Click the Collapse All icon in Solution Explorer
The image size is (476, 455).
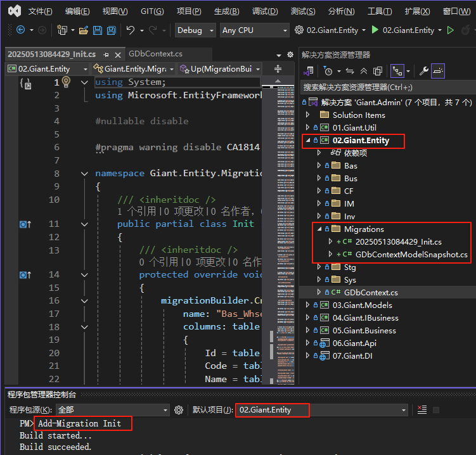(x=364, y=71)
